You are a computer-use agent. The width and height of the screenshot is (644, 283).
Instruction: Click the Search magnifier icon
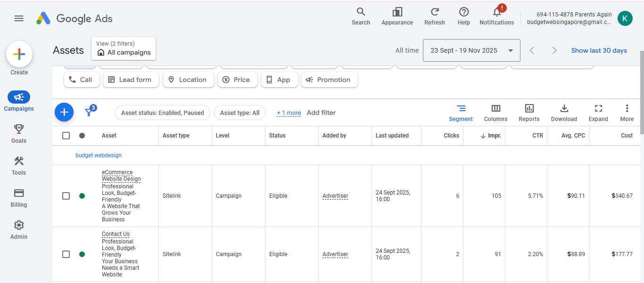coord(361,12)
